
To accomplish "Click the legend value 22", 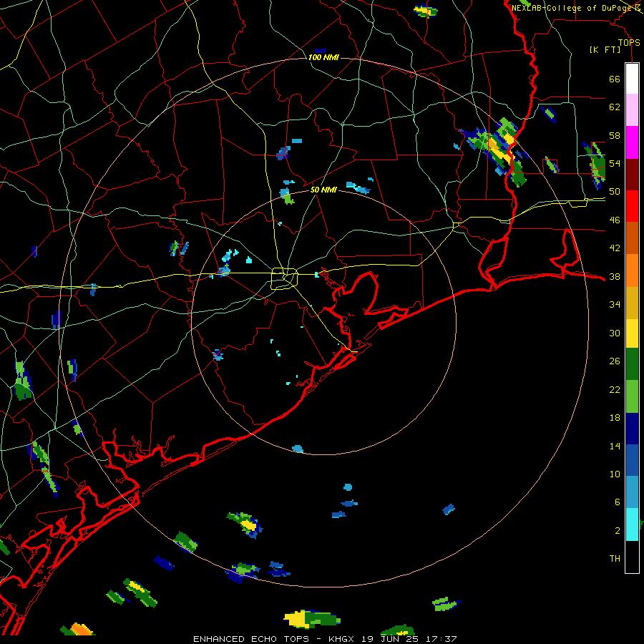I will (x=615, y=389).
